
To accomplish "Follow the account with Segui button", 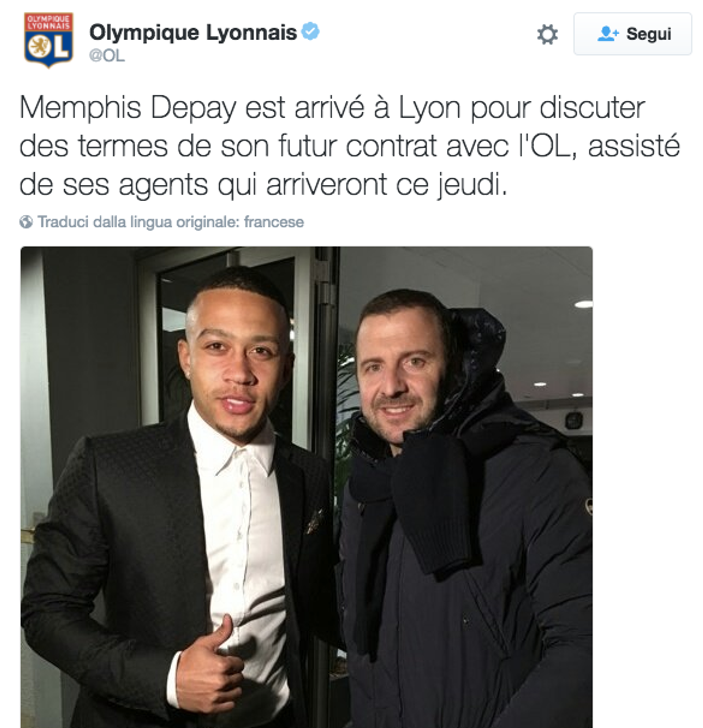I will 632,34.
